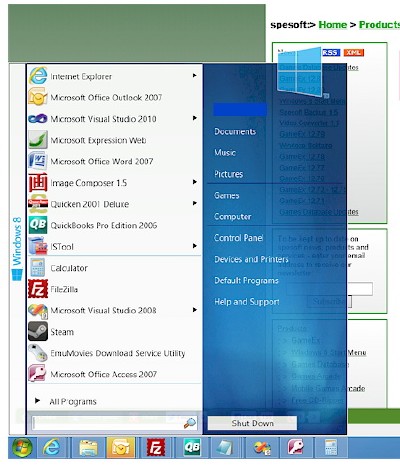Screen dimensions: 400x467
Task: Select QuickBooks Pro Edition 2006 label
Action: (104, 225)
